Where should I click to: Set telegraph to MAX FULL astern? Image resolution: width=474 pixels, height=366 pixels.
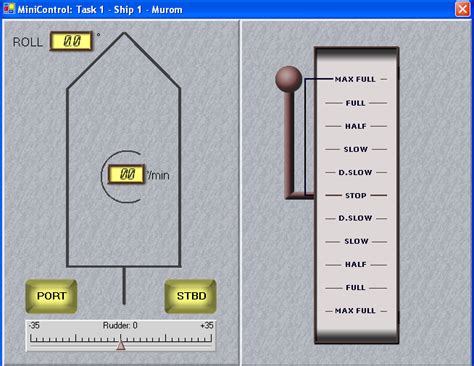(355, 311)
